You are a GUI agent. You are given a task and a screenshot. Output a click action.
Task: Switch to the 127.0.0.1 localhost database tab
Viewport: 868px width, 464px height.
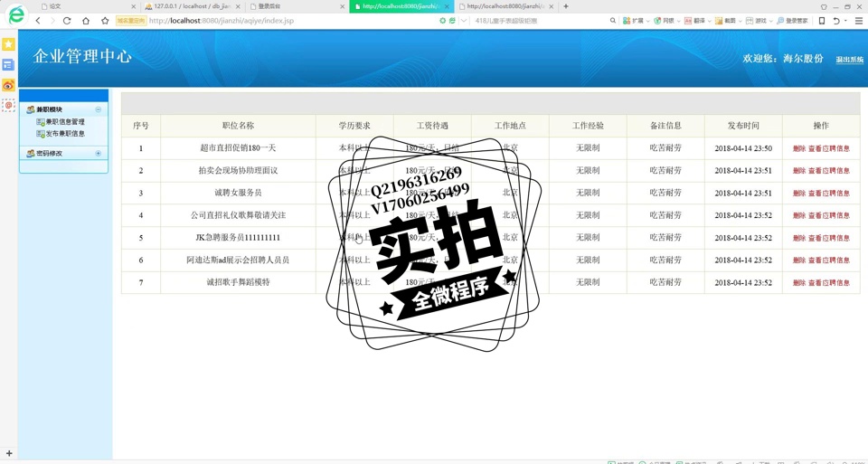click(188, 6)
